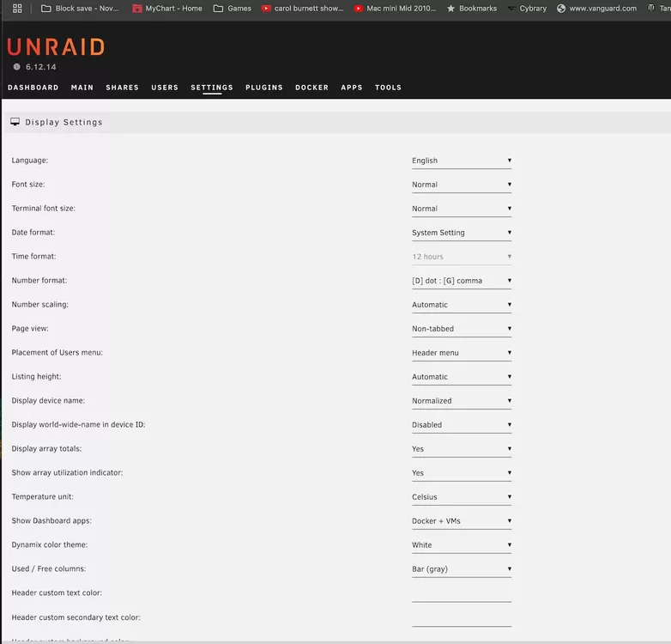Open the carol burnett show bookmark

(303, 8)
